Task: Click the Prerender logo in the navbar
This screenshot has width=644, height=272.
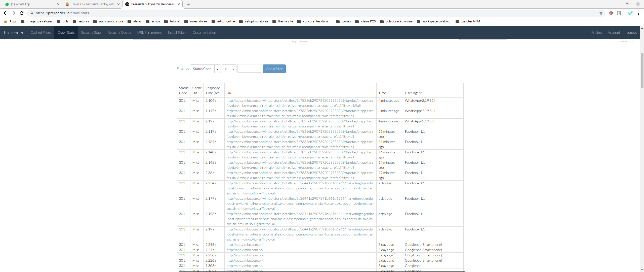Action: pos(14,32)
